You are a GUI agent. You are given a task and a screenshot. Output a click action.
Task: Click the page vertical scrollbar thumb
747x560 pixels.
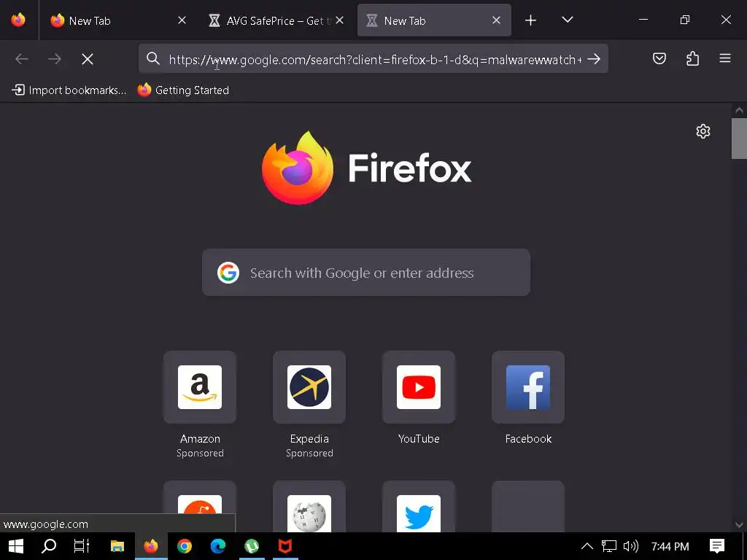(739, 139)
